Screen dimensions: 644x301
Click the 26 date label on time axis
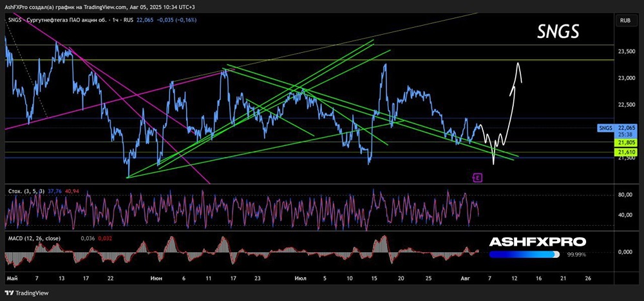pyautogui.click(x=588, y=278)
